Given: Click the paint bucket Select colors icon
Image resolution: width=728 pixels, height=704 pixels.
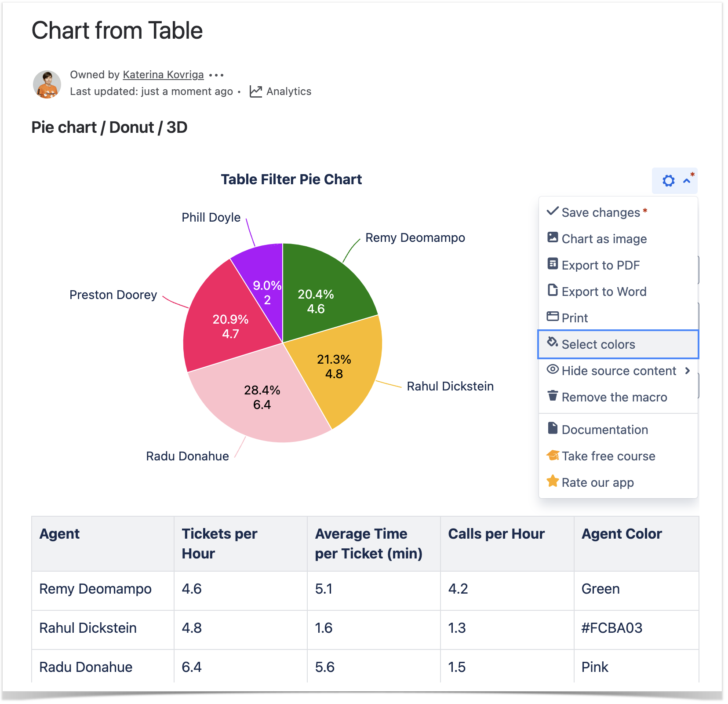Looking at the screenshot, I should pyautogui.click(x=553, y=343).
